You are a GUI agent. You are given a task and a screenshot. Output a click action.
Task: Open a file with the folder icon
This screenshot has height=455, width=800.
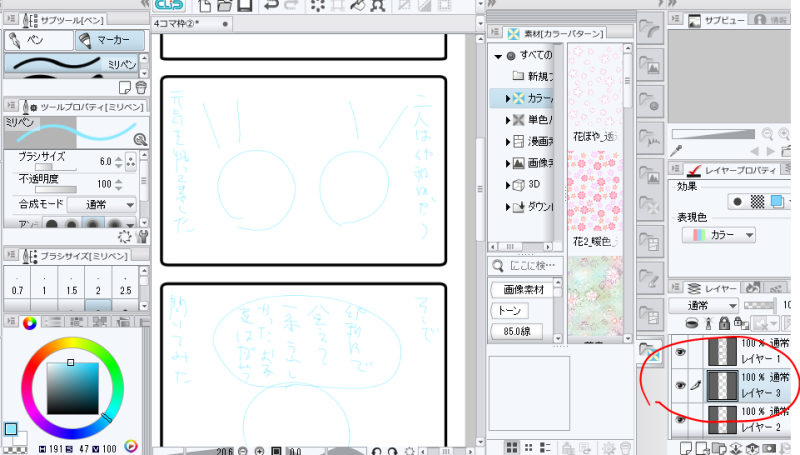(224, 6)
